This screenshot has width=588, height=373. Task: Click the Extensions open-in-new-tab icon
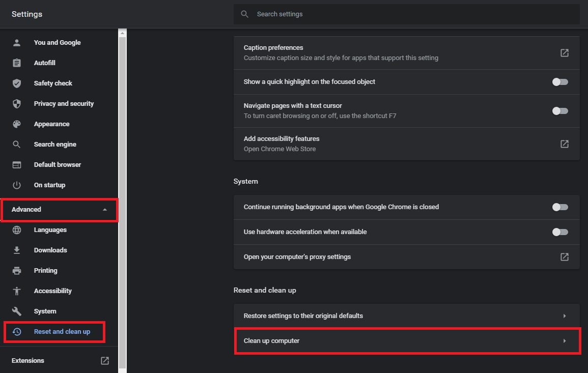105,361
